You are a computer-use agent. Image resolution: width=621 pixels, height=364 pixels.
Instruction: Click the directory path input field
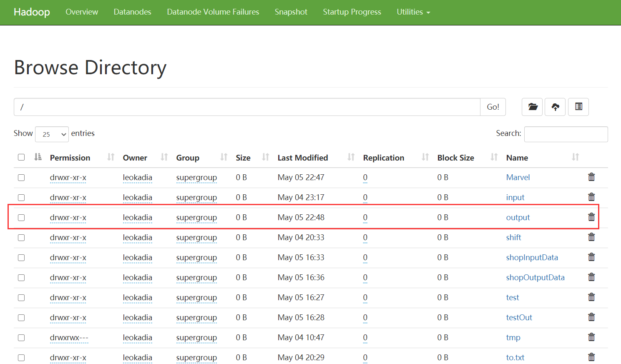[247, 107]
